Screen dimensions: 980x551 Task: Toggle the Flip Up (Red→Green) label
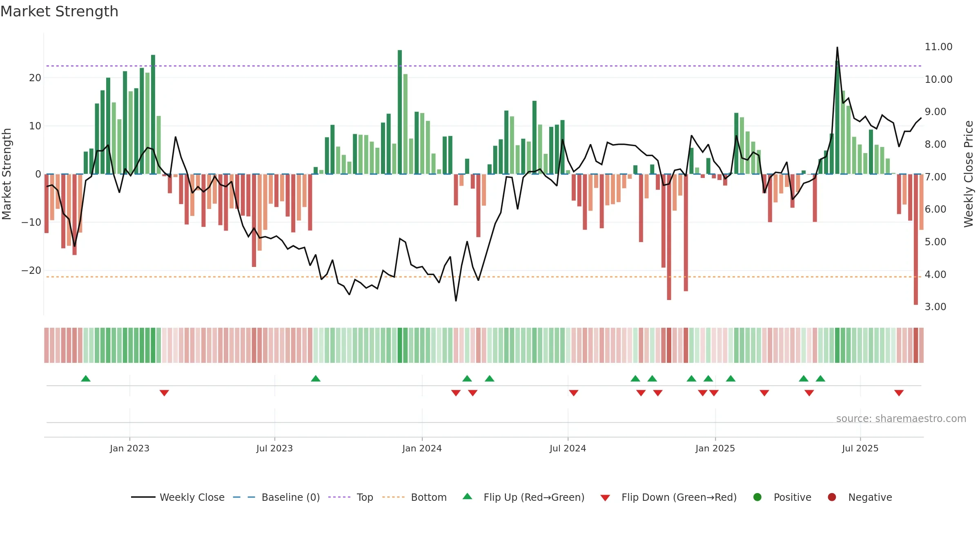tap(534, 497)
